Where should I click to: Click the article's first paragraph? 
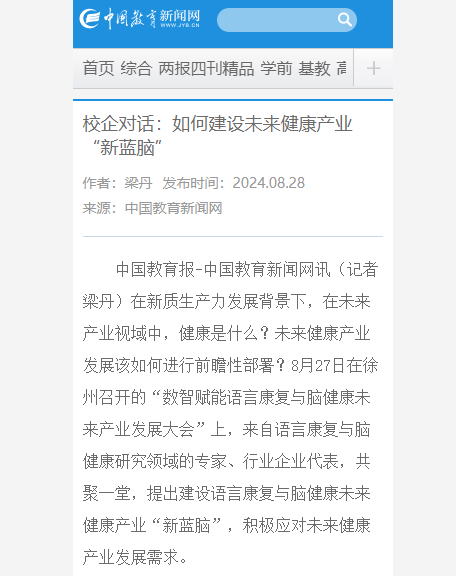coord(230,413)
